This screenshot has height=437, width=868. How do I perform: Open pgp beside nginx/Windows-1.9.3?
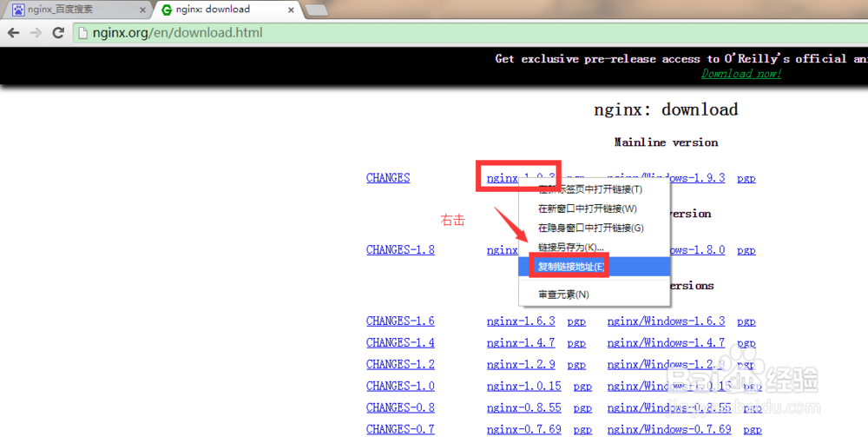746,178
